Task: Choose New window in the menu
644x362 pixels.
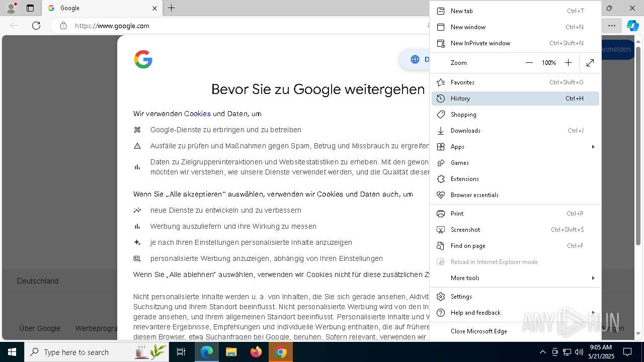Action: point(515,27)
